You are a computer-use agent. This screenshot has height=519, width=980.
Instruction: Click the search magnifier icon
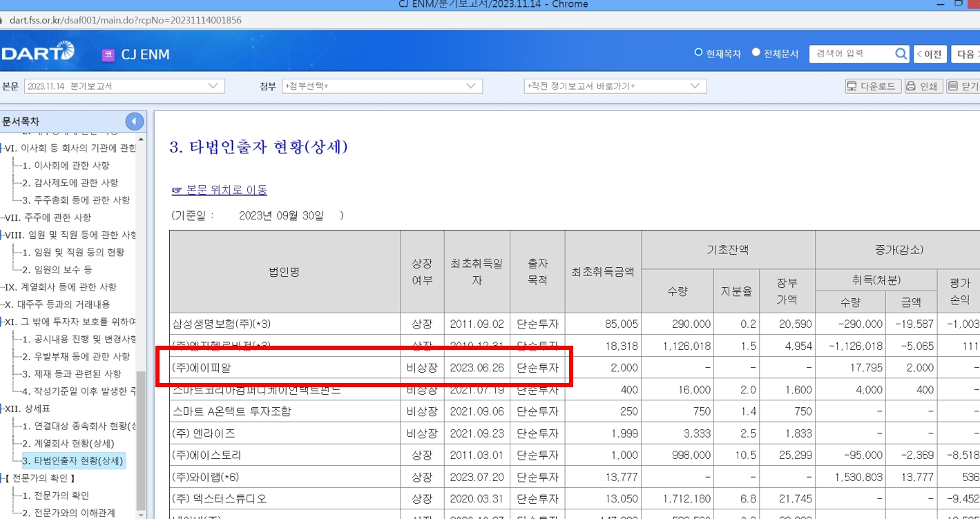[901, 54]
